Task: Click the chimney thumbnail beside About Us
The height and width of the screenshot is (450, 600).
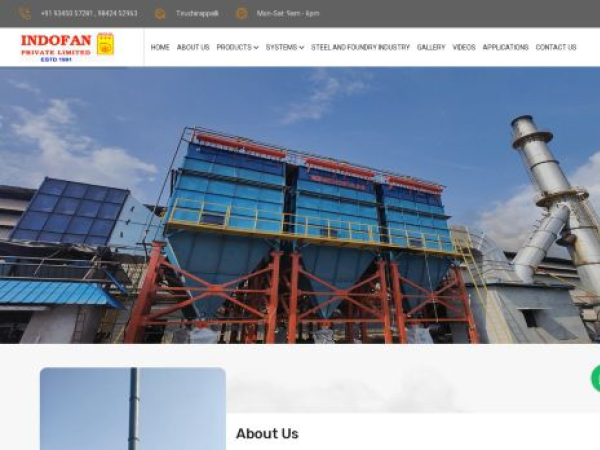Action: [x=133, y=409]
